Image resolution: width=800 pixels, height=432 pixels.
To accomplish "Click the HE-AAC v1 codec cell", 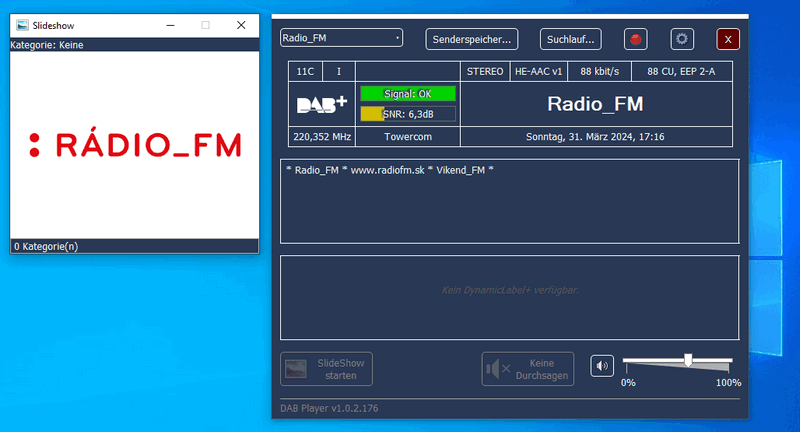I will point(538,71).
